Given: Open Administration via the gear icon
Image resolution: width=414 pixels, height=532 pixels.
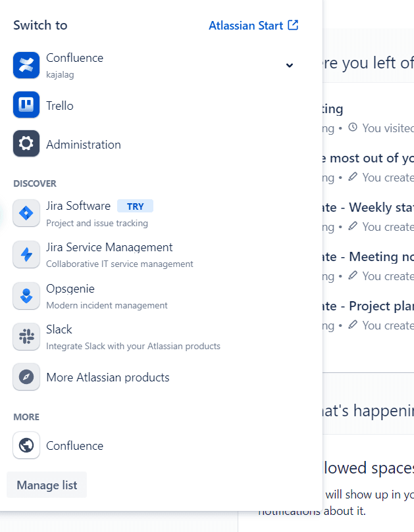Looking at the screenshot, I should 26,144.
